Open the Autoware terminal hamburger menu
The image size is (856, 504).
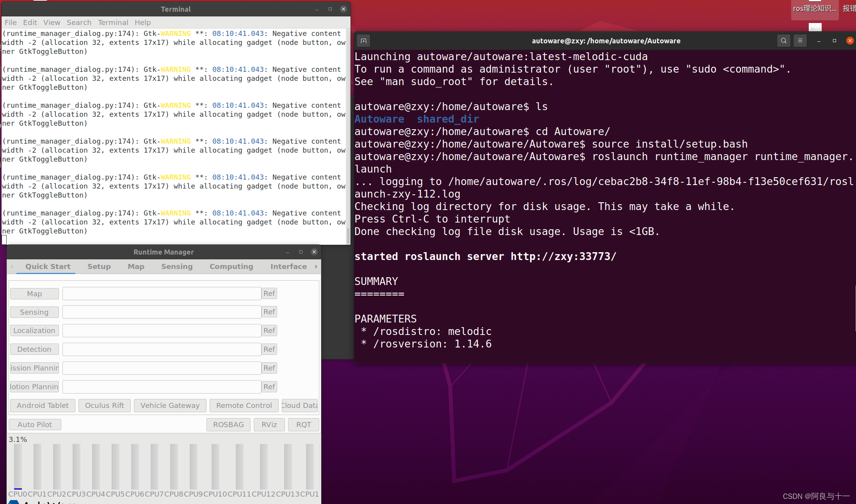pos(800,41)
